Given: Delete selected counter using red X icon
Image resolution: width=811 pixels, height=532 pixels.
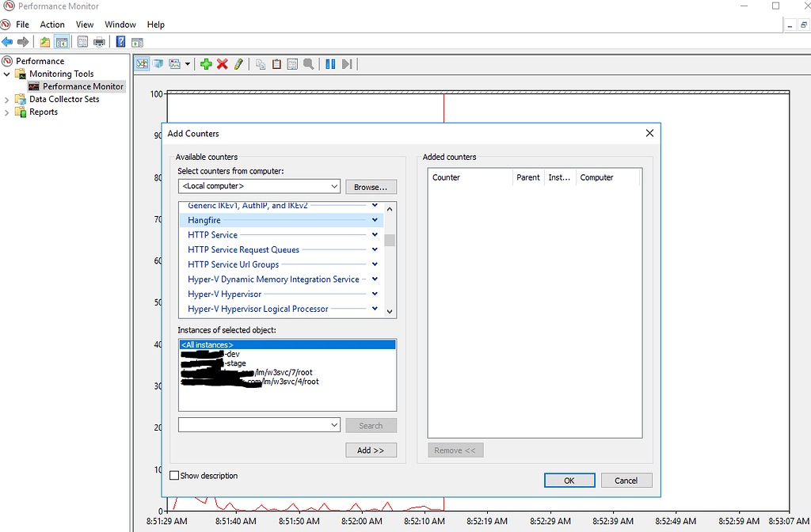Looking at the screenshot, I should pos(220,64).
